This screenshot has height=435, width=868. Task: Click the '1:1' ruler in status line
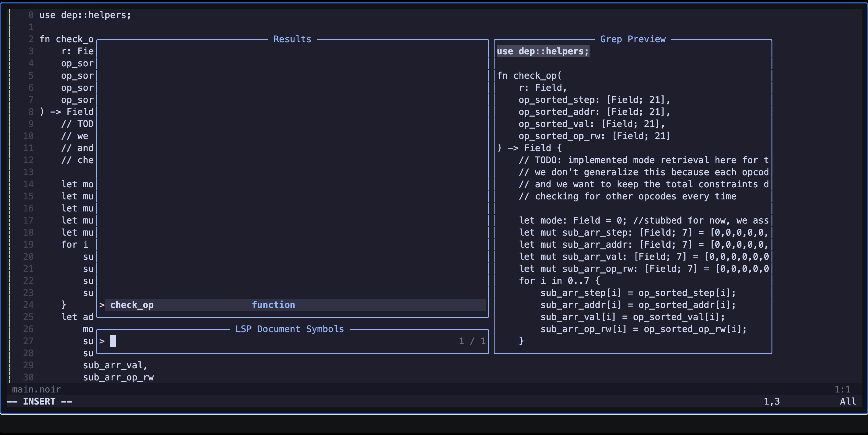pos(842,390)
